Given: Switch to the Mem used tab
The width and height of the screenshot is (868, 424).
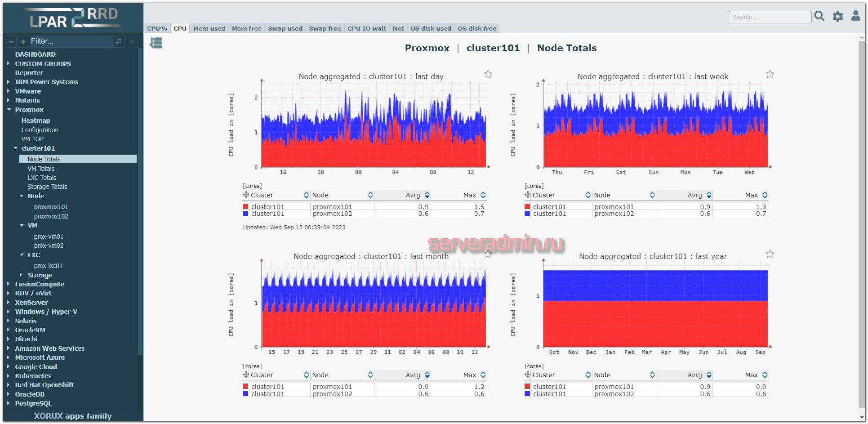Looking at the screenshot, I should [x=209, y=28].
